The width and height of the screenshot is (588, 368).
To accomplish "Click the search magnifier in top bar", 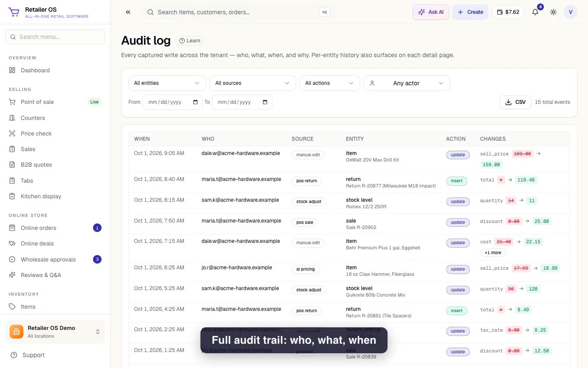I will (150, 12).
